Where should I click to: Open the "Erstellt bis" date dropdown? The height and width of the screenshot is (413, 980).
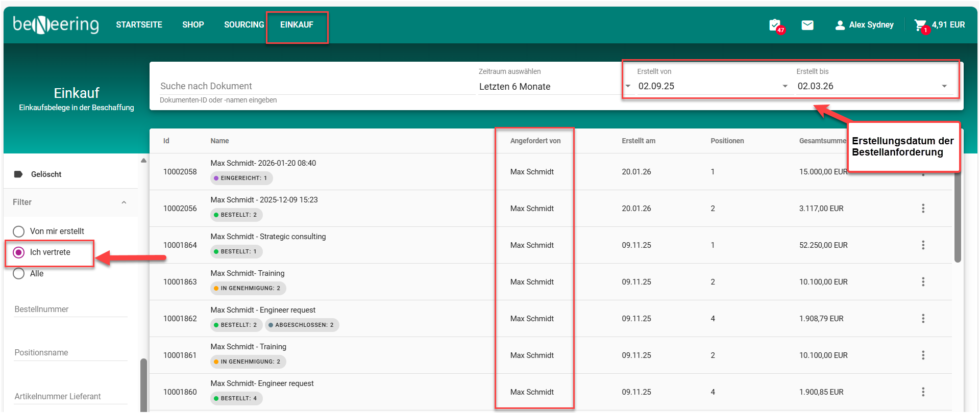[944, 86]
